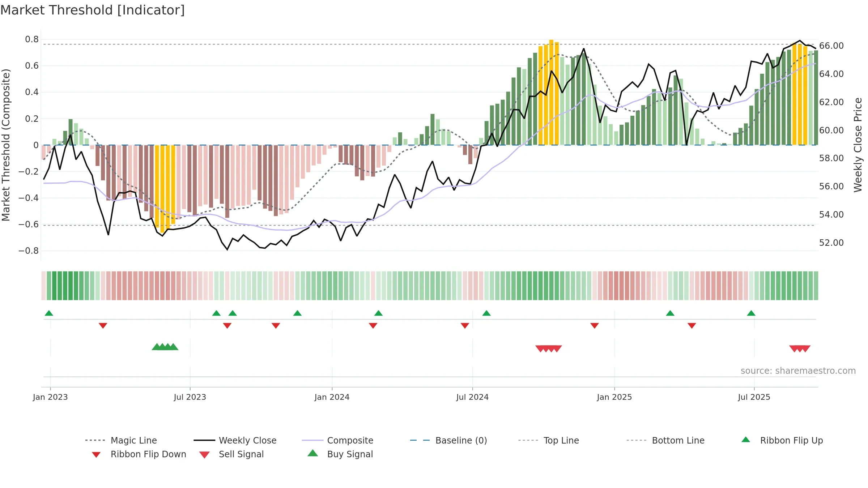Click the ribbon flip down marker just before Jul 2024

pyautogui.click(x=465, y=326)
